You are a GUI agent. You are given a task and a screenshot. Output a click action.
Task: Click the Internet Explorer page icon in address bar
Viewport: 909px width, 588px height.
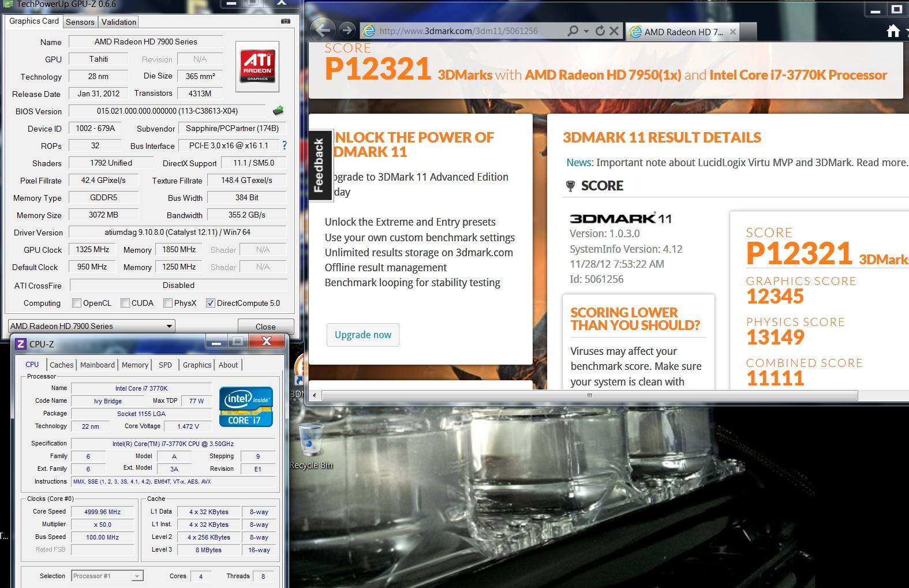tap(369, 31)
